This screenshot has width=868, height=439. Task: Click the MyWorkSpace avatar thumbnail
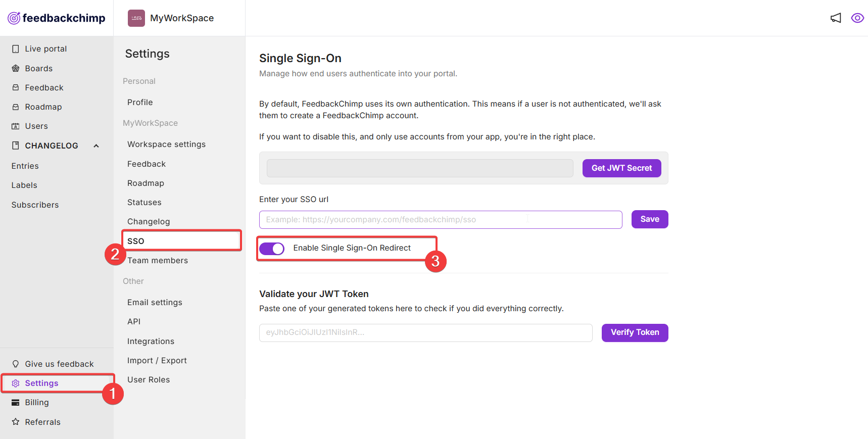pyautogui.click(x=136, y=18)
